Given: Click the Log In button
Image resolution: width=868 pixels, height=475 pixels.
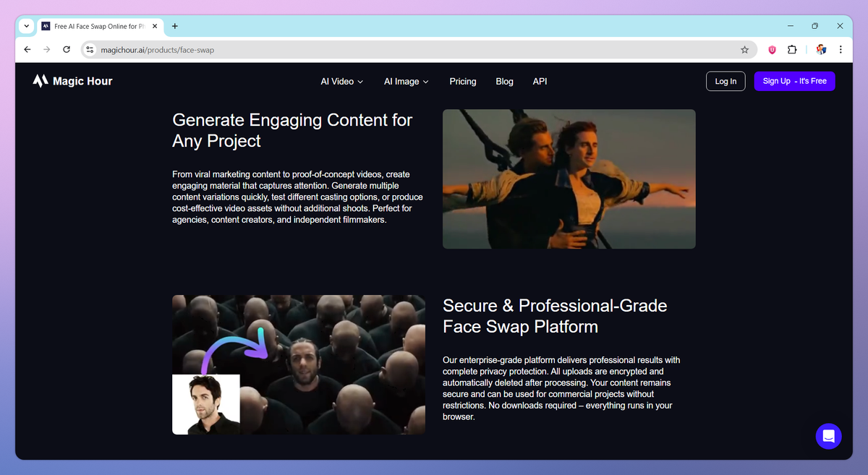Looking at the screenshot, I should pos(726,81).
